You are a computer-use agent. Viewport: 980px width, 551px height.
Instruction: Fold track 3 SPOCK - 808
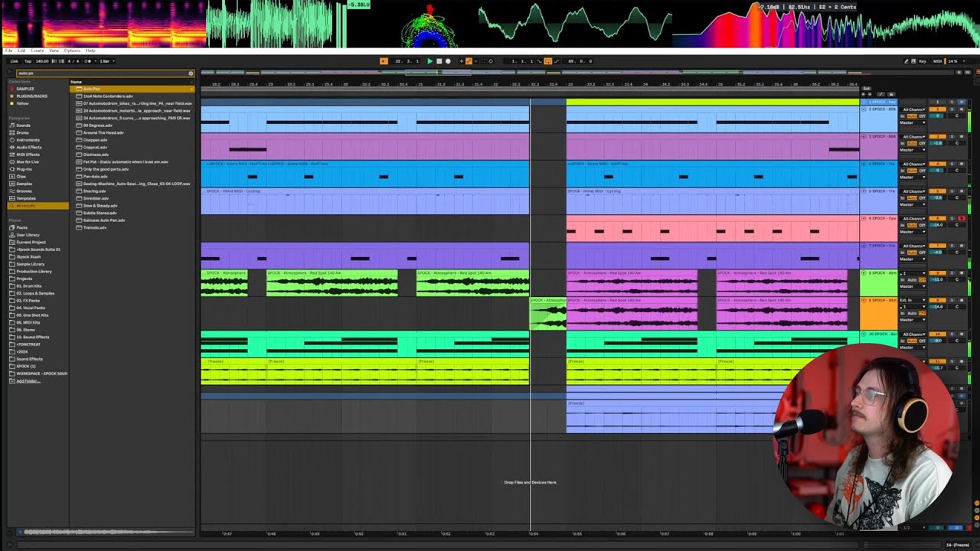[x=864, y=136]
